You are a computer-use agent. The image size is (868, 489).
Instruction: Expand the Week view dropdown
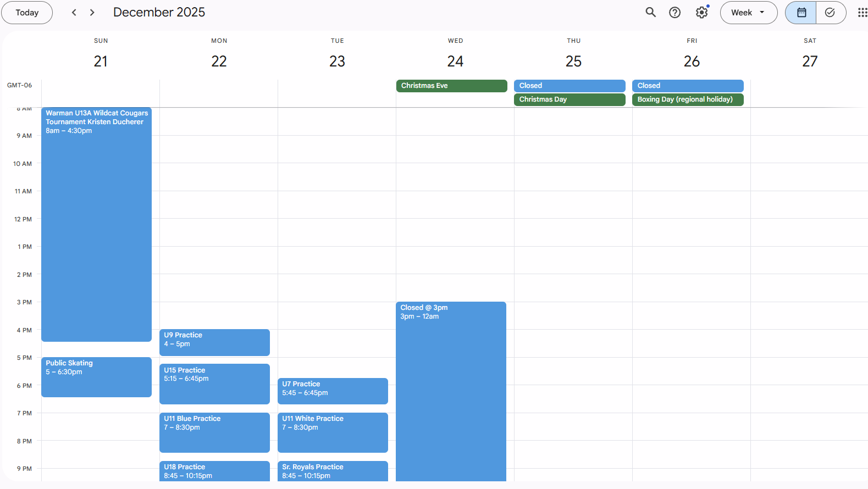pos(748,13)
